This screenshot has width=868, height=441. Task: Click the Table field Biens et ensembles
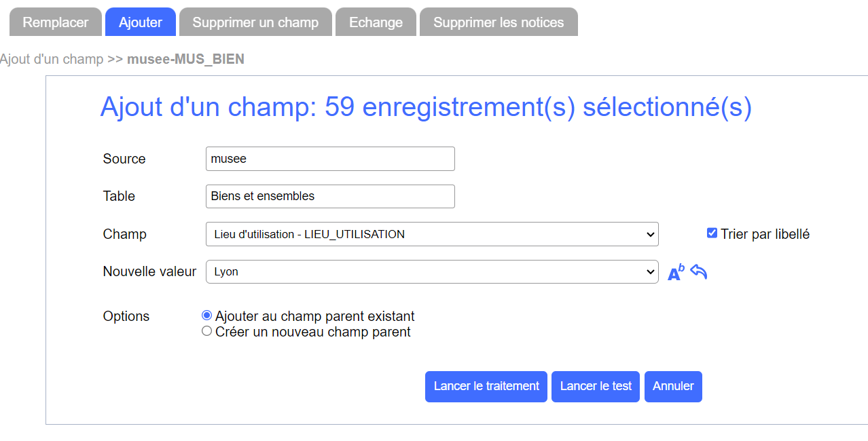coord(330,196)
